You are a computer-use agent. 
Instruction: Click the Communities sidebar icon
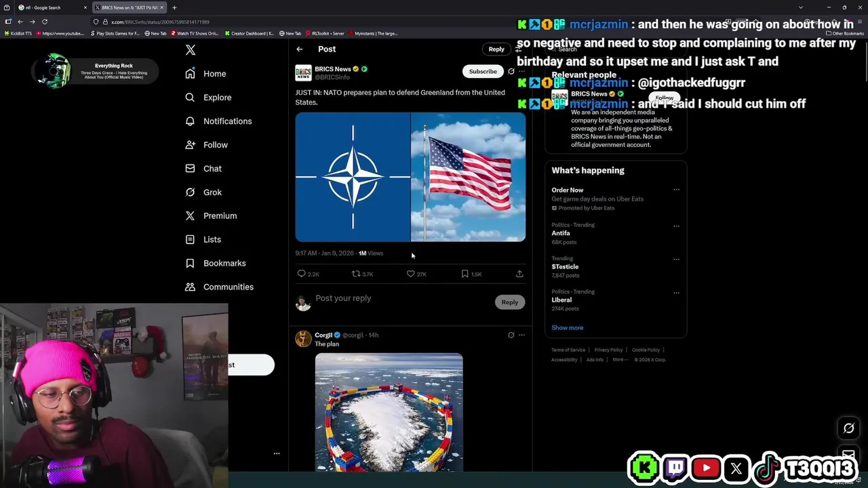(191, 287)
